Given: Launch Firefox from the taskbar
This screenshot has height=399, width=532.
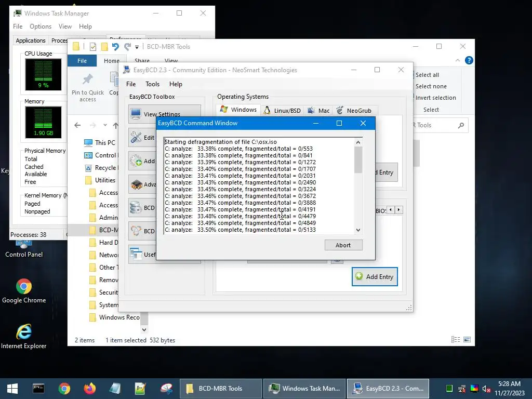Looking at the screenshot, I should click(x=89, y=389).
